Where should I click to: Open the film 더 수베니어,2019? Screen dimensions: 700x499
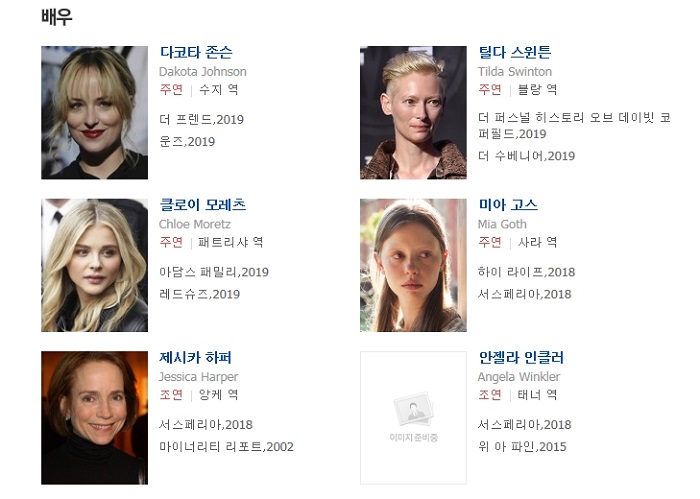click(526, 156)
